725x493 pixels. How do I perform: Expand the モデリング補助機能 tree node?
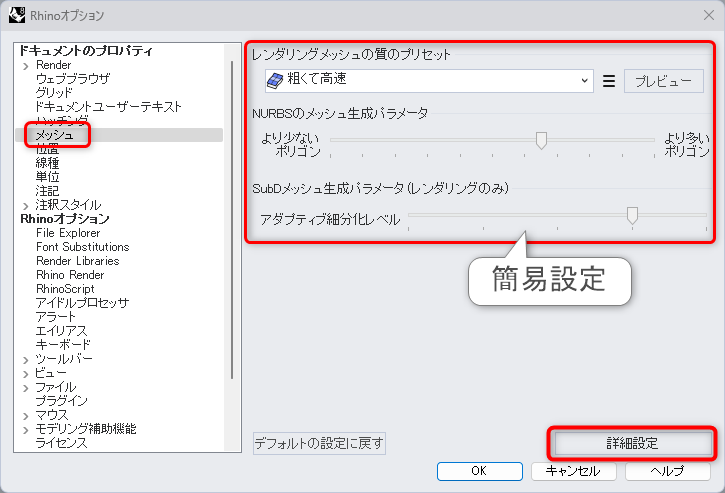pos(26,430)
